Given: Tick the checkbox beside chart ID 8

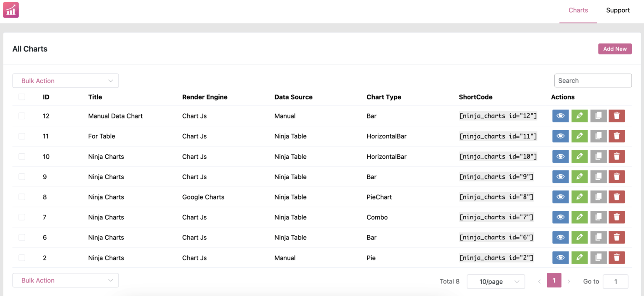Looking at the screenshot, I should point(22,196).
